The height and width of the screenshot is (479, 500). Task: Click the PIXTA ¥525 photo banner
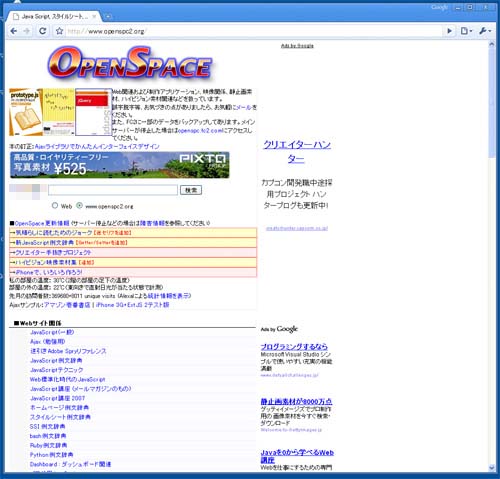coord(120,165)
